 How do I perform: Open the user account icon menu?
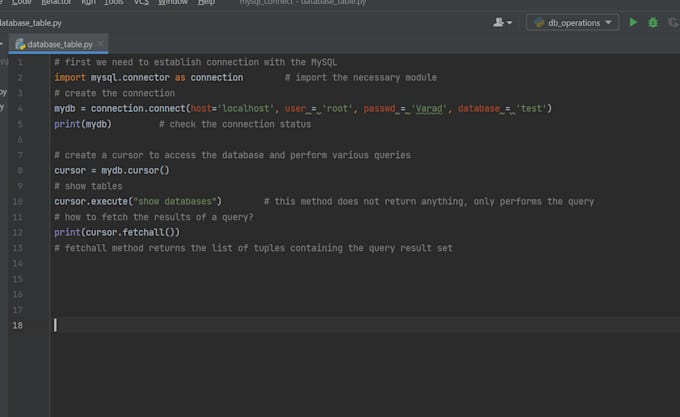point(502,22)
